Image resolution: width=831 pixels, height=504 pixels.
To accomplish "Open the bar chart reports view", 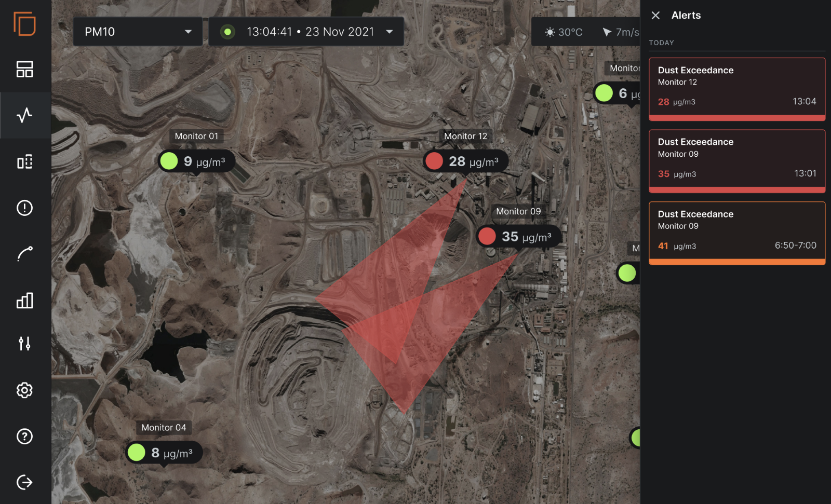I will [24, 300].
